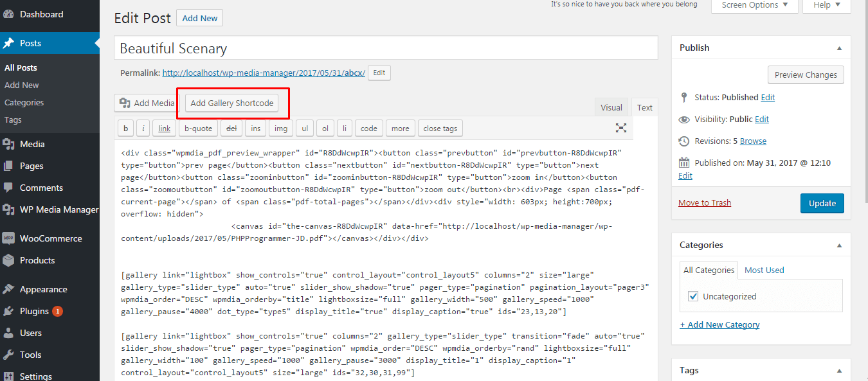Screen dimensions: 868x381
Task: Expand the Help dropdown
Action: tap(826, 5)
